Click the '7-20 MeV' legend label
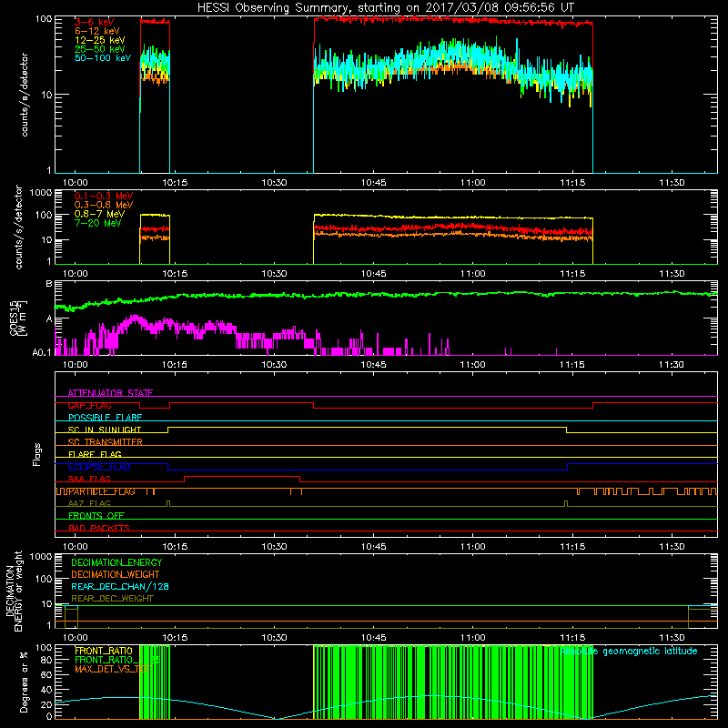The height and width of the screenshot is (728, 728). 97,223
